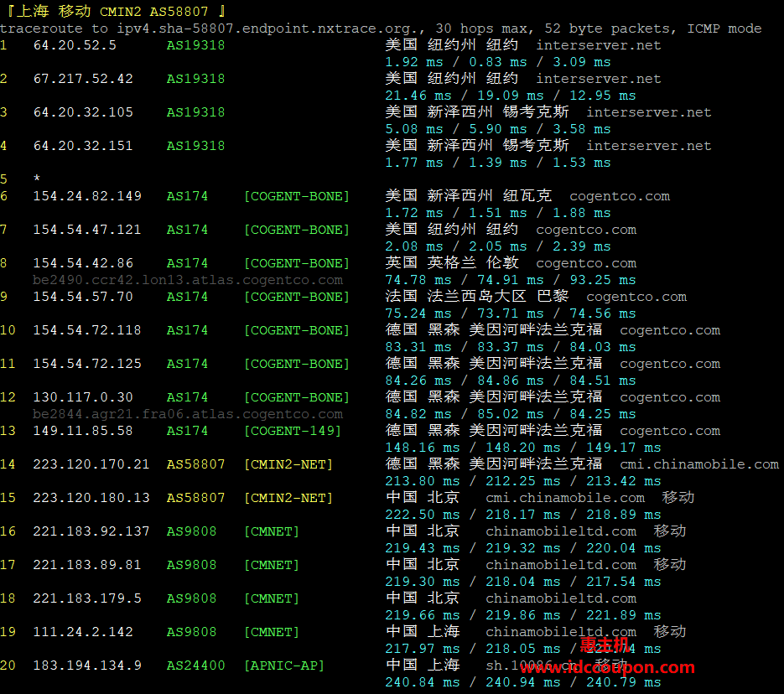Click 'interserver.net' on the 64.20.52.5 row
The width and height of the screenshot is (784, 694).
pyautogui.click(x=599, y=45)
